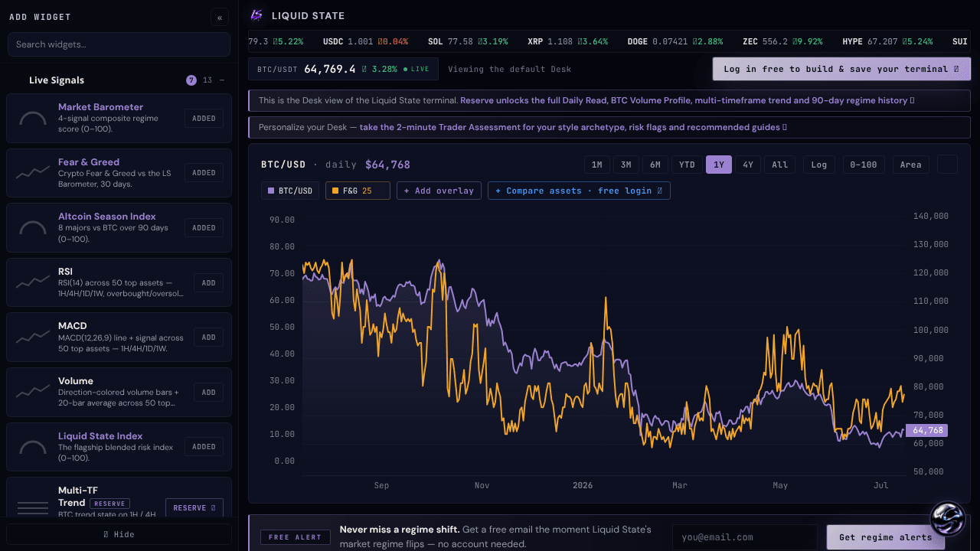Switch to the 4Y timeframe tab
Image resolution: width=980 pixels, height=551 pixels.
click(x=748, y=165)
